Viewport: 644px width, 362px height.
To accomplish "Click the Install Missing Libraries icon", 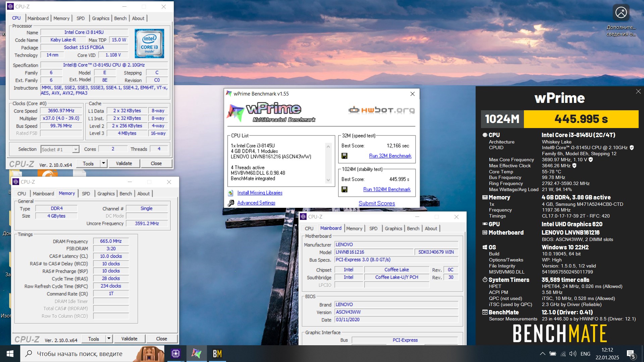I will pyautogui.click(x=230, y=193).
